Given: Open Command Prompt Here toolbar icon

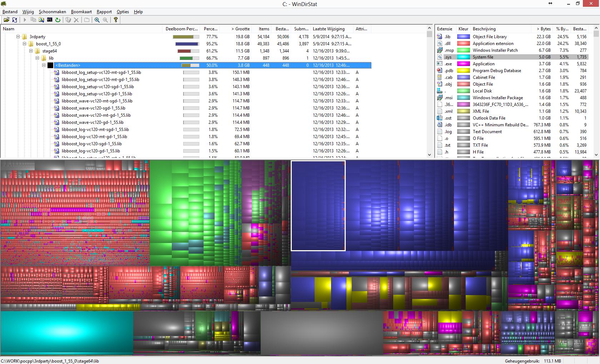Looking at the screenshot, I should 50,20.
